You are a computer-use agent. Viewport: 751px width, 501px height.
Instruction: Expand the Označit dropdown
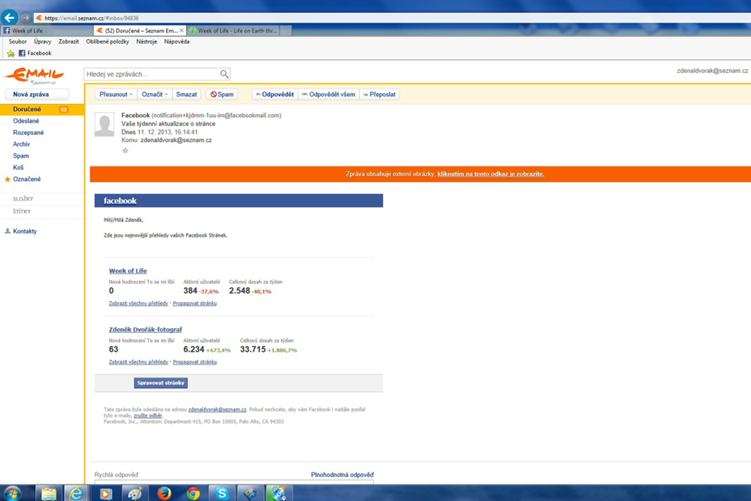154,94
